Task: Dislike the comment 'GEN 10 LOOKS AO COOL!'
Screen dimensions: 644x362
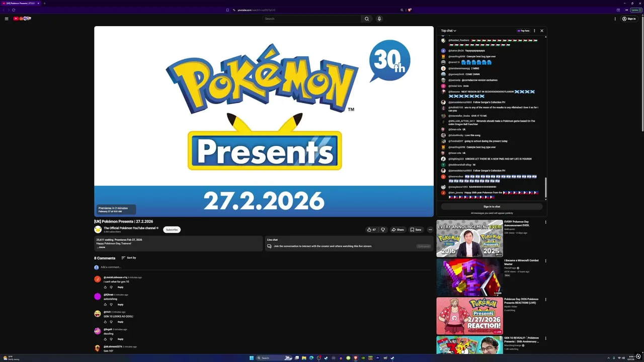Action: (111, 322)
